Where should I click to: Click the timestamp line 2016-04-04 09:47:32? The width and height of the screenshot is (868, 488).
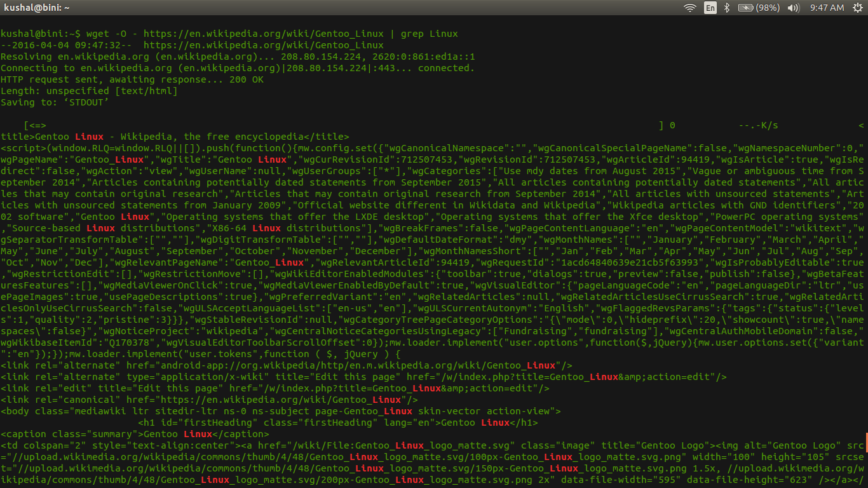pos(192,45)
